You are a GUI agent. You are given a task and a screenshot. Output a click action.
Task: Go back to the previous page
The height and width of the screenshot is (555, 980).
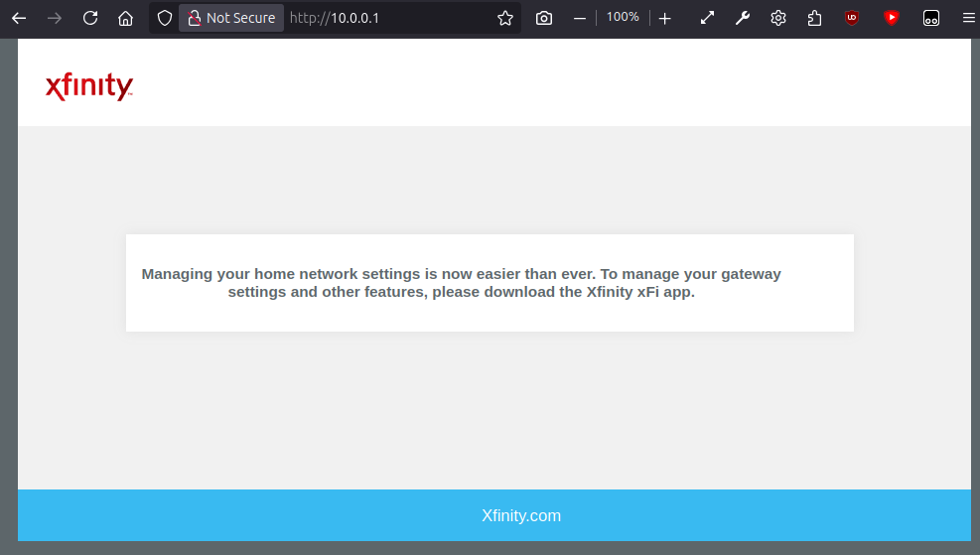pyautogui.click(x=19, y=18)
